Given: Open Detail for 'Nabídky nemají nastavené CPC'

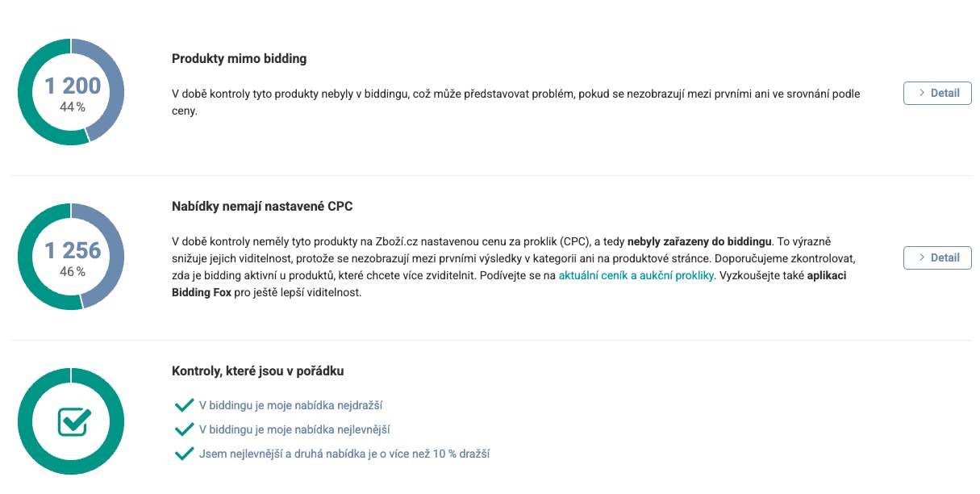Looking at the screenshot, I should (937, 258).
